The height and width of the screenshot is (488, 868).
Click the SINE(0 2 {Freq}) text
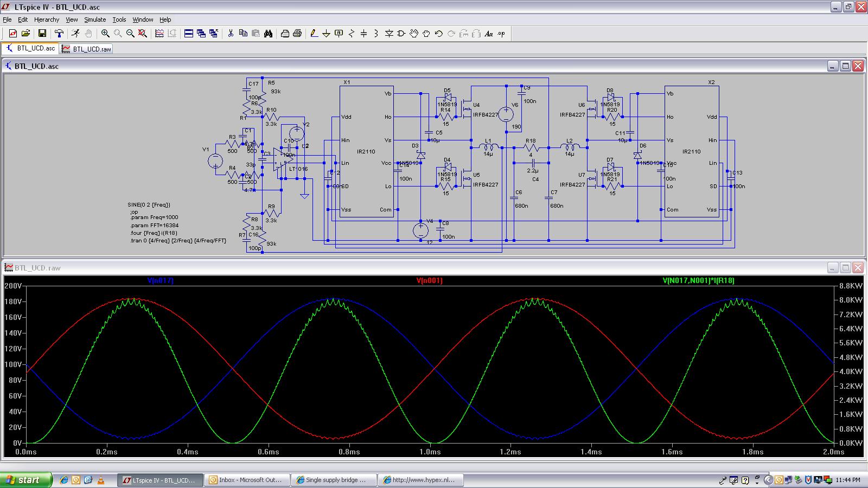pos(149,205)
